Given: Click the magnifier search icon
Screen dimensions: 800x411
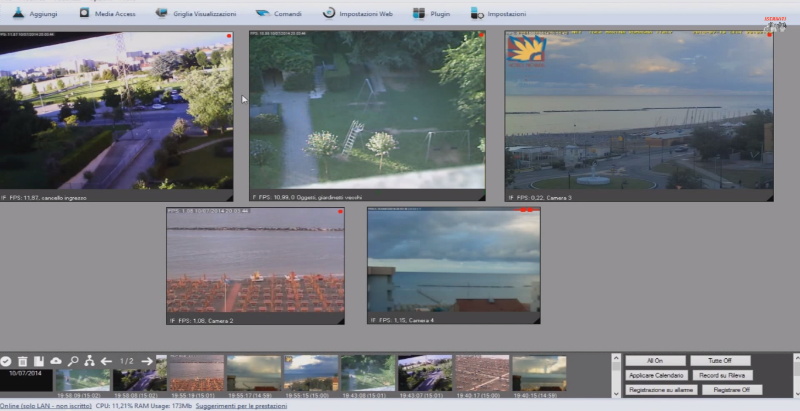Looking at the screenshot, I should click(73, 361).
